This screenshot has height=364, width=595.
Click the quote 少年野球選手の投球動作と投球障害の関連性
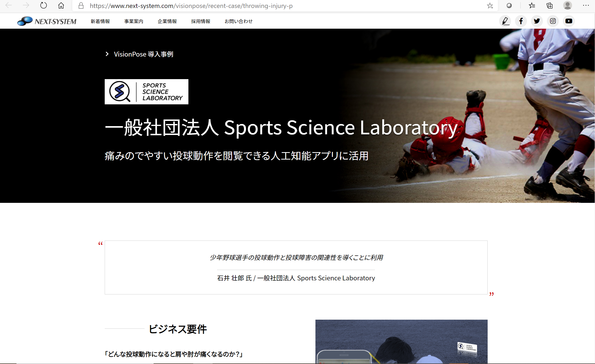[x=296, y=258]
